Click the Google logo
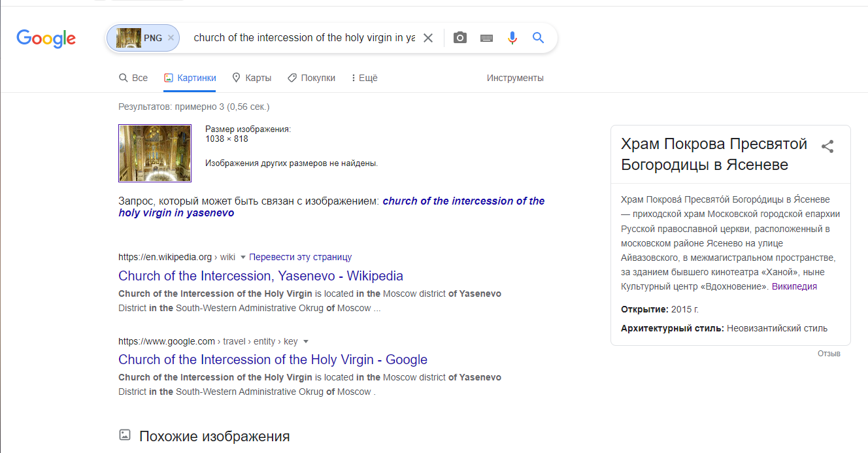The height and width of the screenshot is (453, 868). tap(46, 39)
